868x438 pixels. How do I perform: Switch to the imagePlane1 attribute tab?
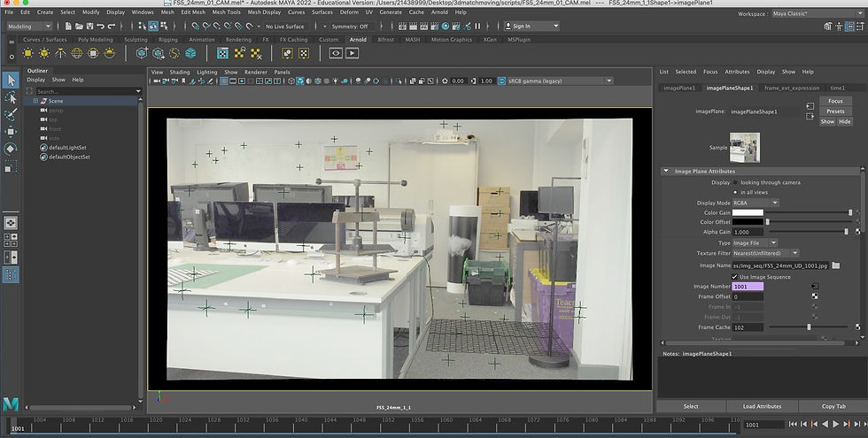[x=679, y=88]
